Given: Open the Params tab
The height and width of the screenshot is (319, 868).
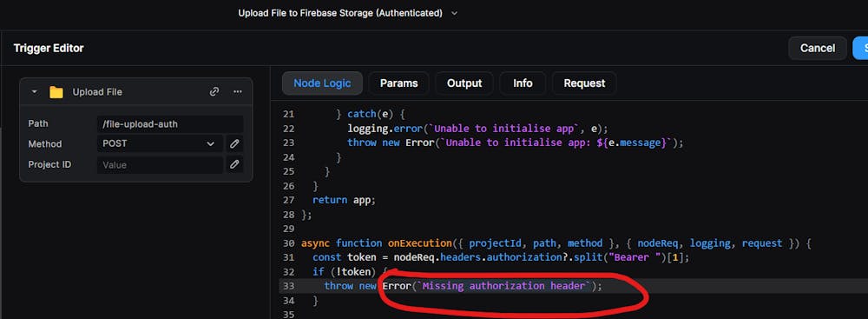Looking at the screenshot, I should pos(398,83).
